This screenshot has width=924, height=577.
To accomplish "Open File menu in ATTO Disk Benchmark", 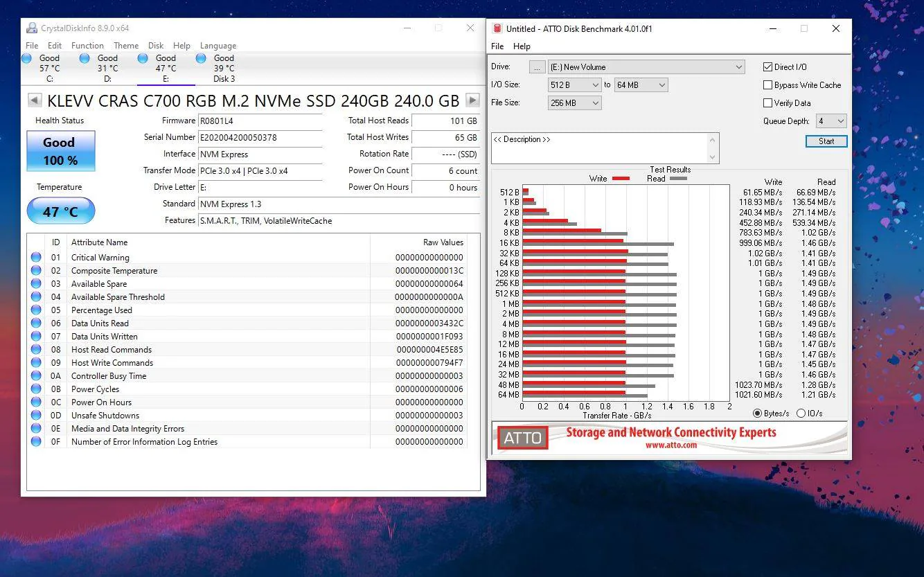I will 497,46.
